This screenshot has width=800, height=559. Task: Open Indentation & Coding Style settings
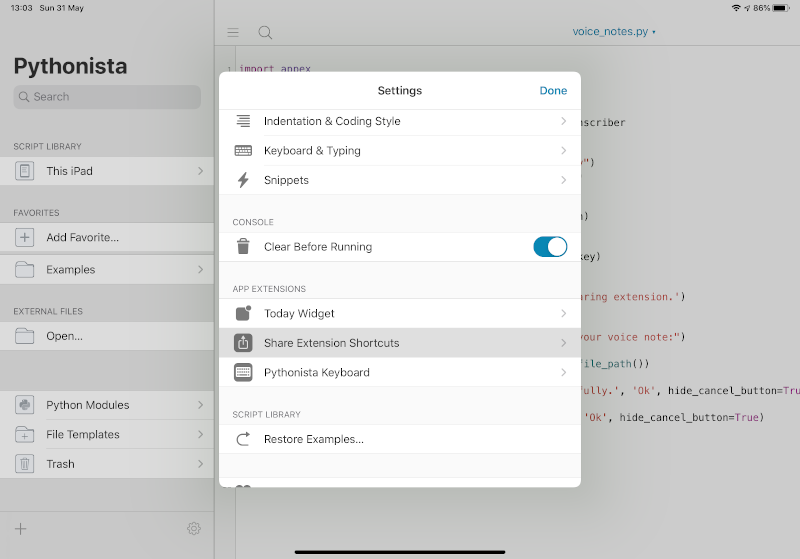pos(399,121)
